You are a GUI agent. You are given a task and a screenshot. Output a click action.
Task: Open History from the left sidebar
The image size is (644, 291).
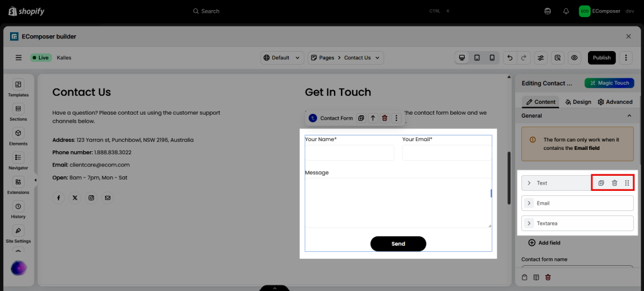point(18,209)
